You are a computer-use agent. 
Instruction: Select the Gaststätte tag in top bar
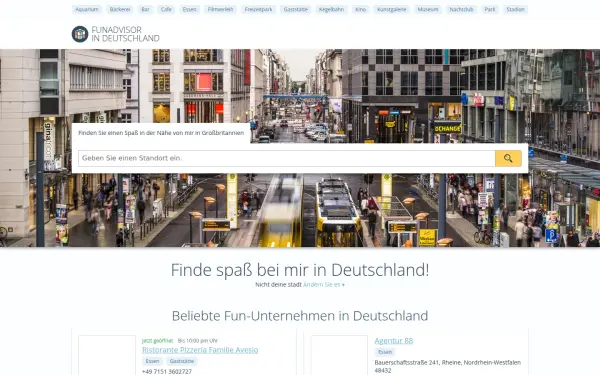point(296,9)
